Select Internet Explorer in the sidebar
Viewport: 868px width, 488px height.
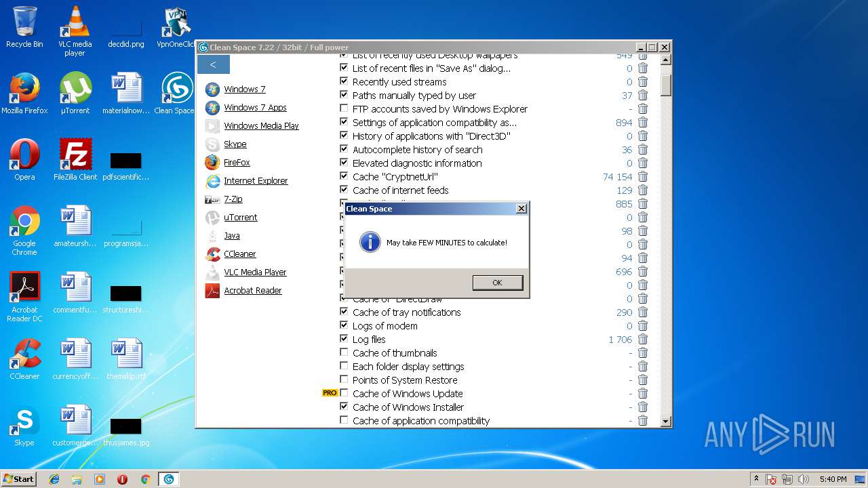tap(256, 181)
